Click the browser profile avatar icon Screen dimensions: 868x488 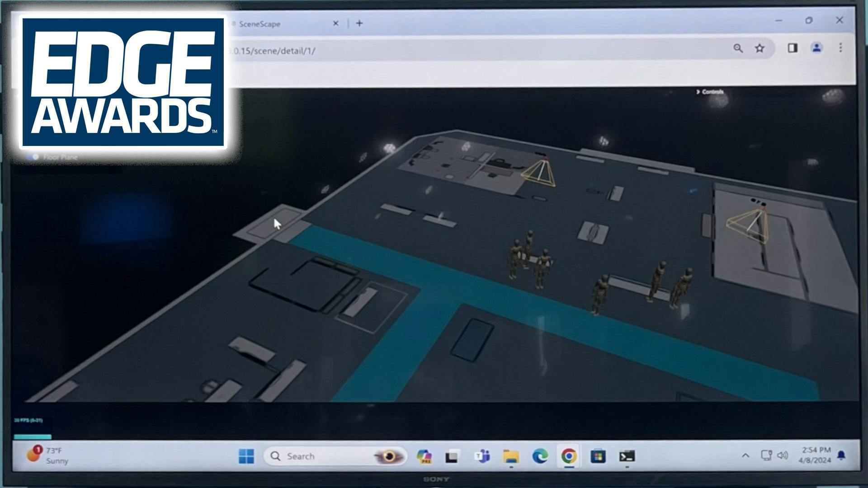[x=816, y=48]
